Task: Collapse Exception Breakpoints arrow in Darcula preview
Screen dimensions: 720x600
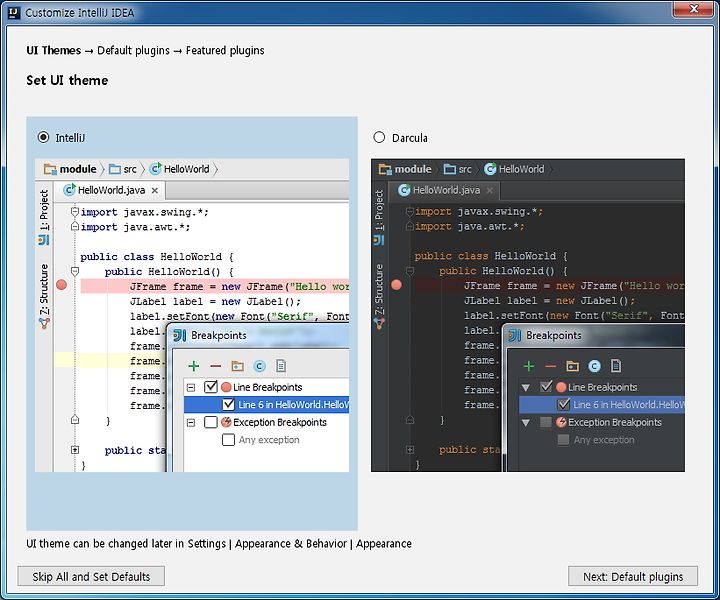Action: (x=526, y=422)
